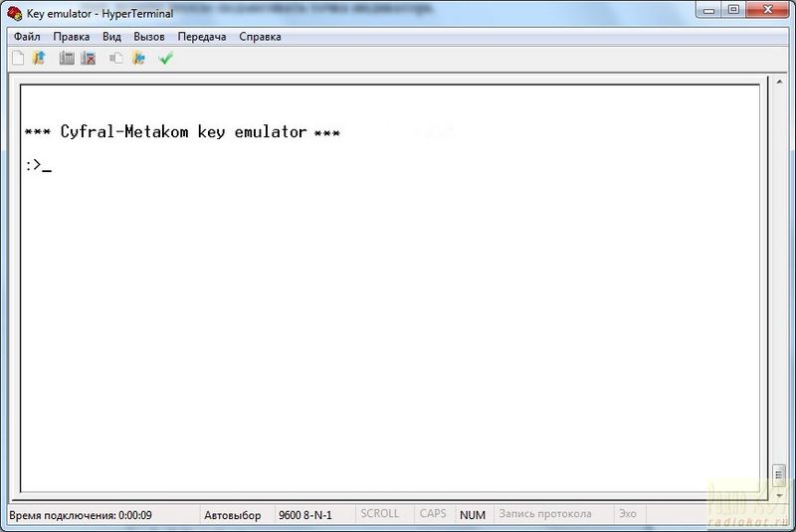Click the vertical scrollbar thumb

tap(779, 475)
